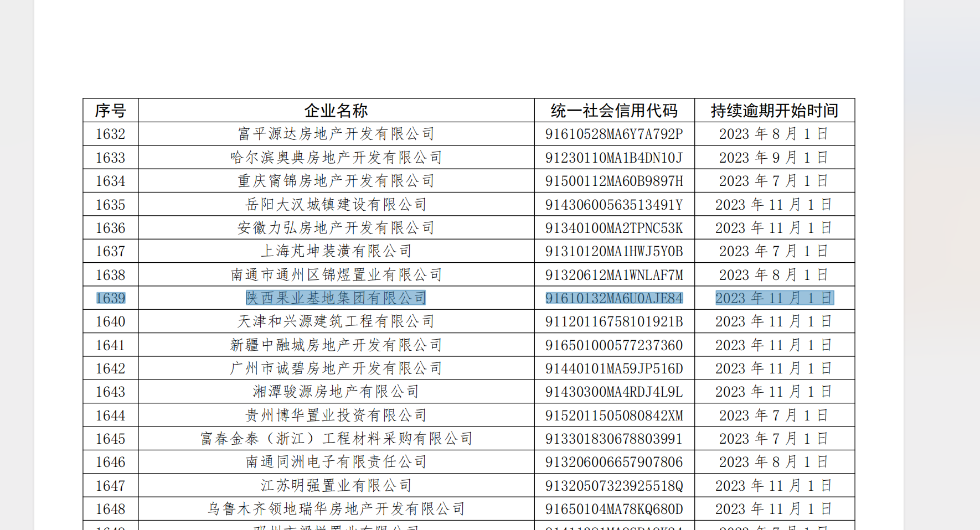Select the company 富平源达房地产开发有限公司
Screen dimensions: 980x530
pos(336,134)
